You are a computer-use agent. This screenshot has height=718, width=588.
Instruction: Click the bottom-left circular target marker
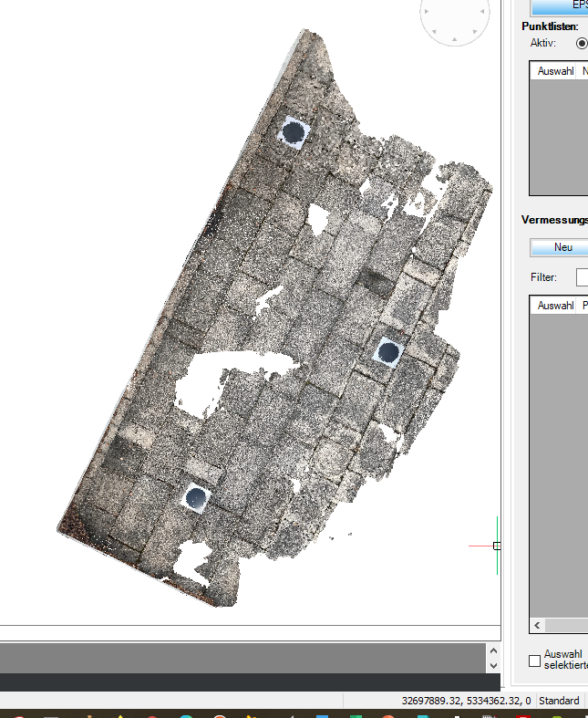click(x=196, y=498)
